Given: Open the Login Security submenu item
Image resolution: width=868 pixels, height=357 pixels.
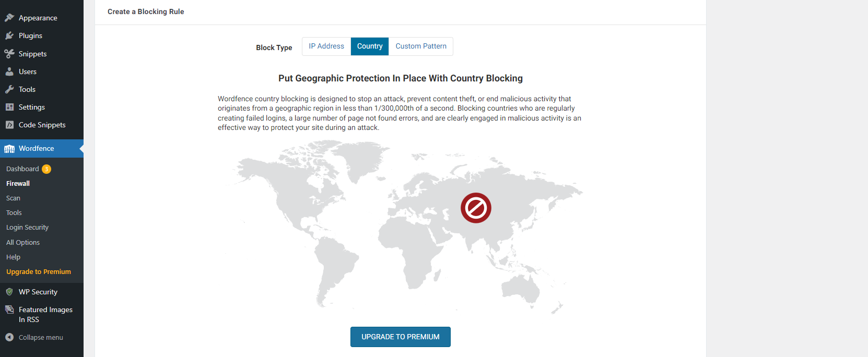Looking at the screenshot, I should click(x=27, y=228).
